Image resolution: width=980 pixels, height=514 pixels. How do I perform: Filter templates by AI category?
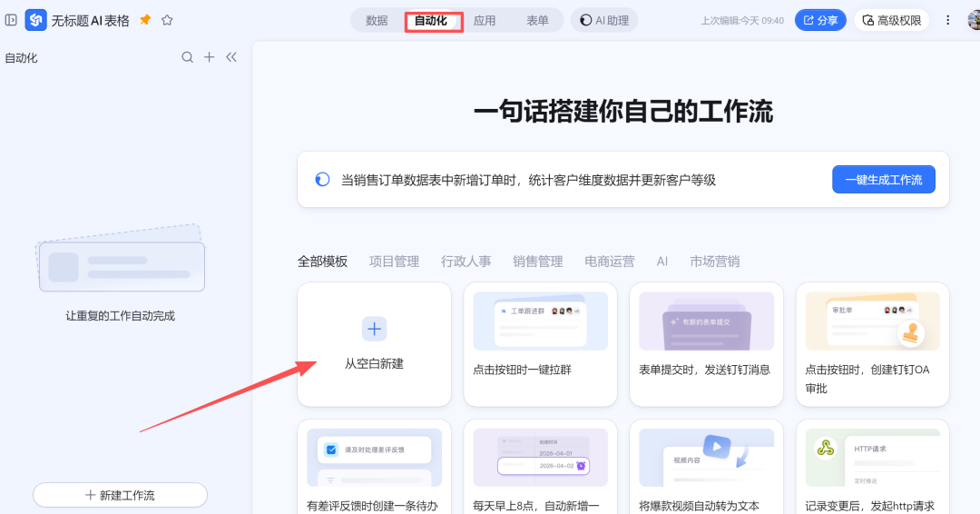(x=662, y=262)
